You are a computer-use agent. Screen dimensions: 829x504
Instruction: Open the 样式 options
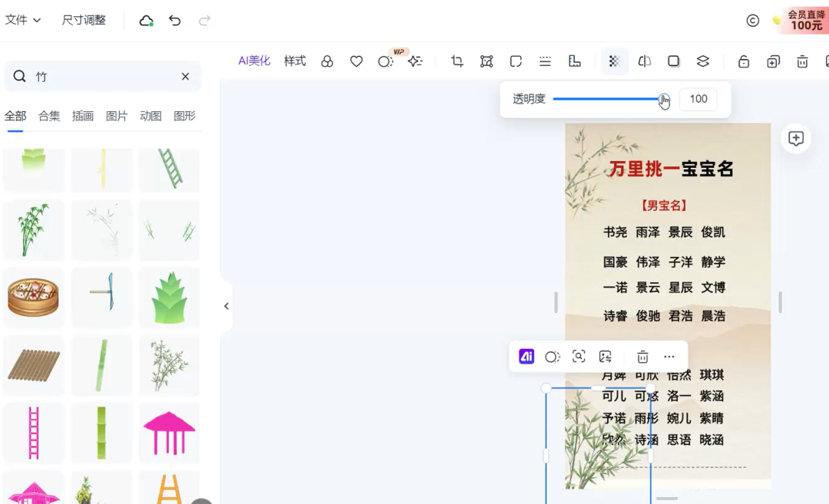(x=295, y=61)
